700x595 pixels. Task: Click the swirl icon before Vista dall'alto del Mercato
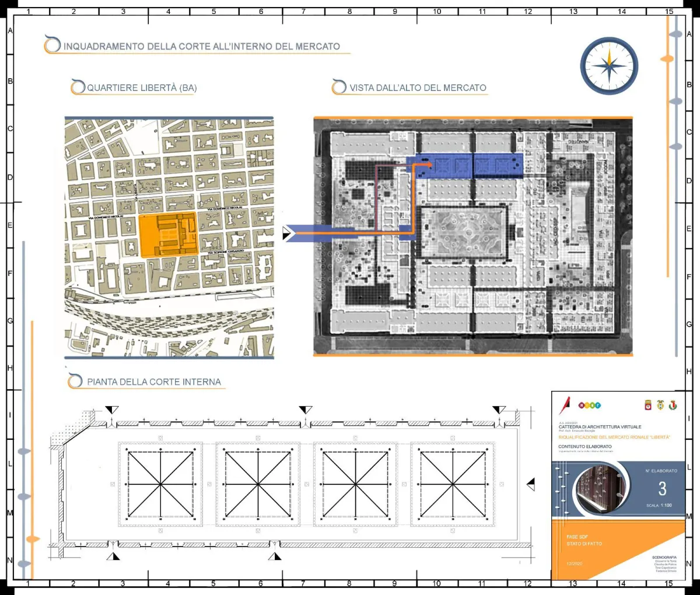pos(339,87)
